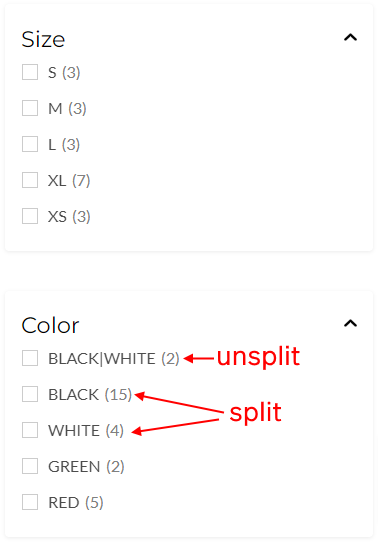Click the BLACK|WHITE (2) filter label

(114, 359)
